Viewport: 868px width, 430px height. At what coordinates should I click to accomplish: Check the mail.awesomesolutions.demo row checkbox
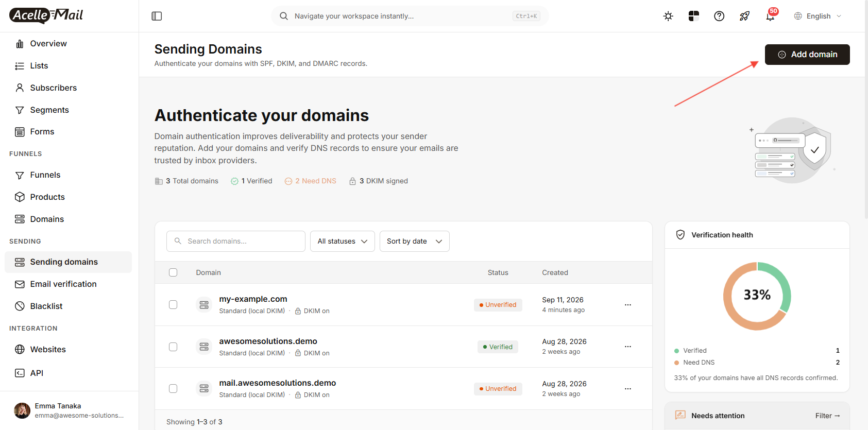pos(173,389)
